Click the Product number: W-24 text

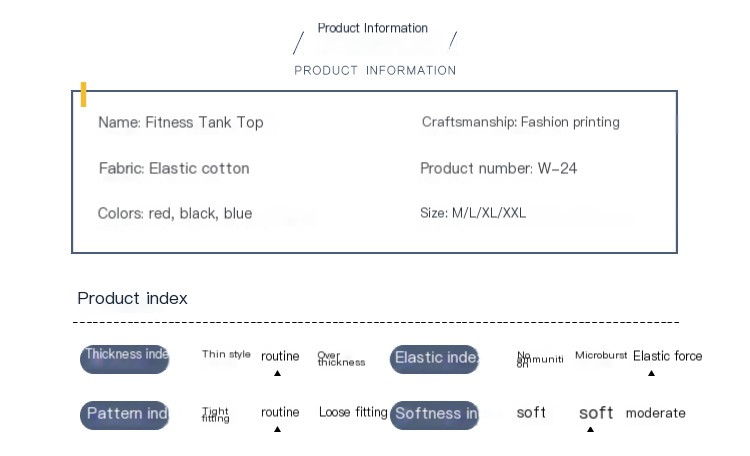tap(498, 168)
